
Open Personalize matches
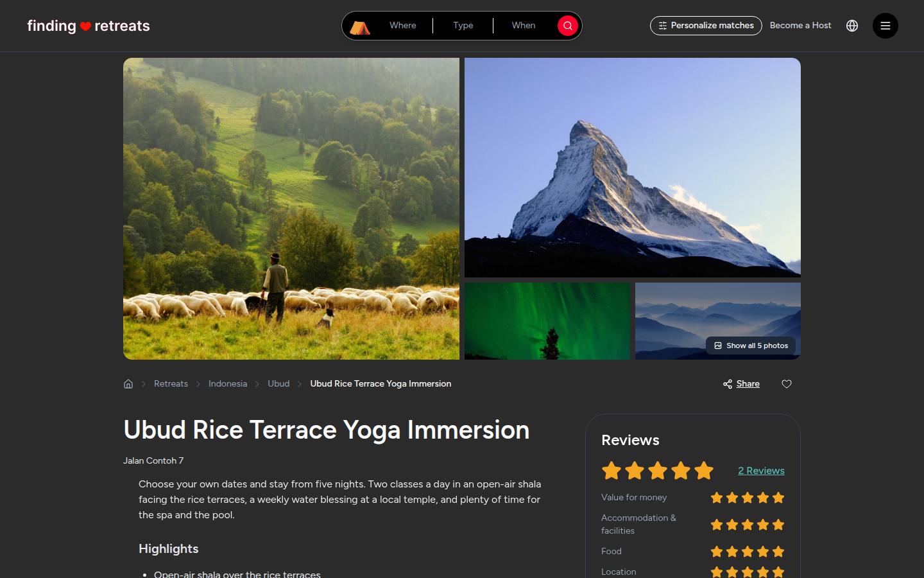706,26
